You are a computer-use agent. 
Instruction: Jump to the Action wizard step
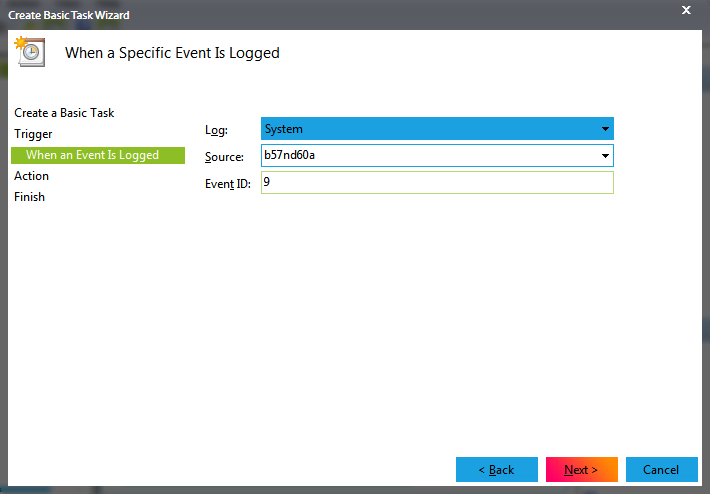31,176
